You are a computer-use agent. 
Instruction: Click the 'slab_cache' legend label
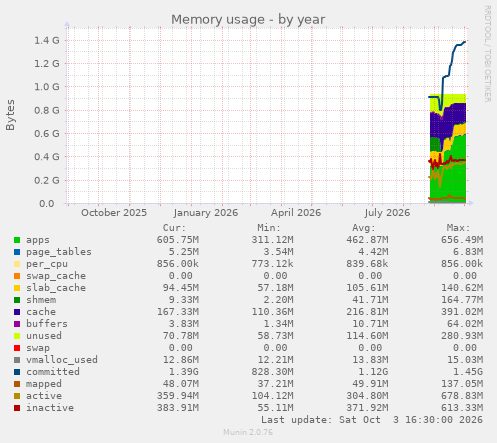(x=56, y=288)
